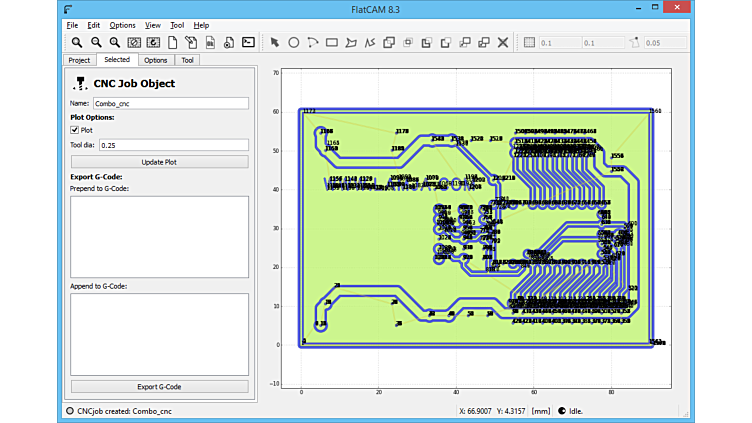Click the Export G-Code button
Image resolution: width=752 pixels, height=423 pixels.
(x=159, y=386)
